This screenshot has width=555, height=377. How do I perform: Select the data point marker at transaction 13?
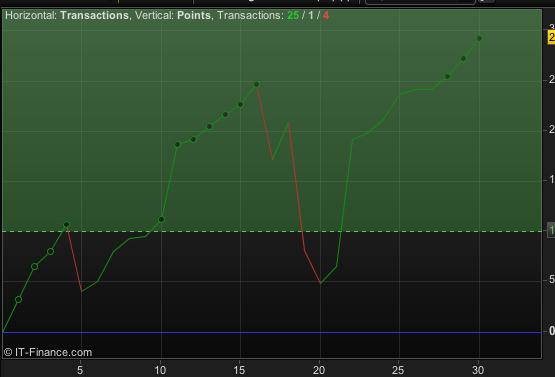click(x=209, y=126)
